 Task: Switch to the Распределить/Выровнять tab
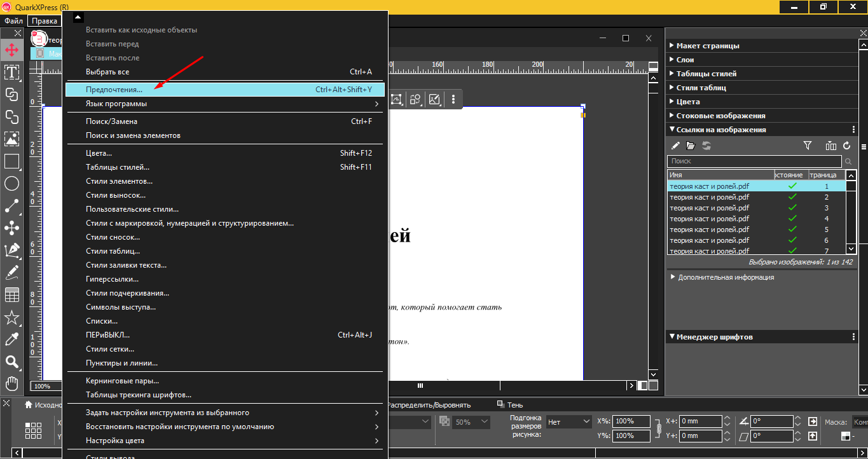429,405
